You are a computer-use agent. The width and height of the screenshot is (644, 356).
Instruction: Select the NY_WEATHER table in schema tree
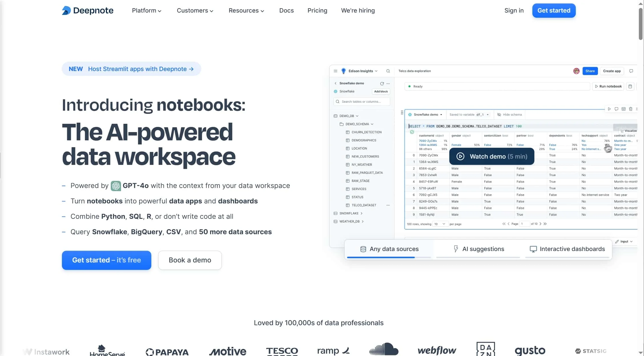361,165
